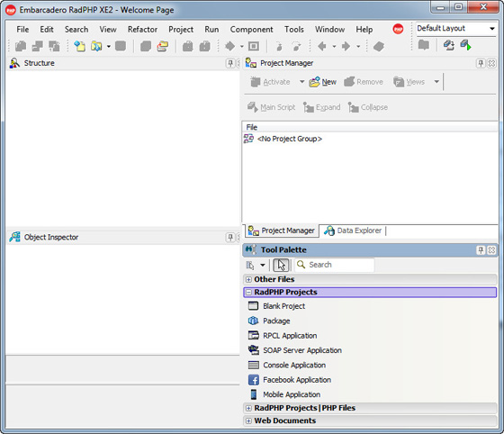504x434 pixels.
Task: Pin the Project Manager panel
Action: tap(481, 63)
